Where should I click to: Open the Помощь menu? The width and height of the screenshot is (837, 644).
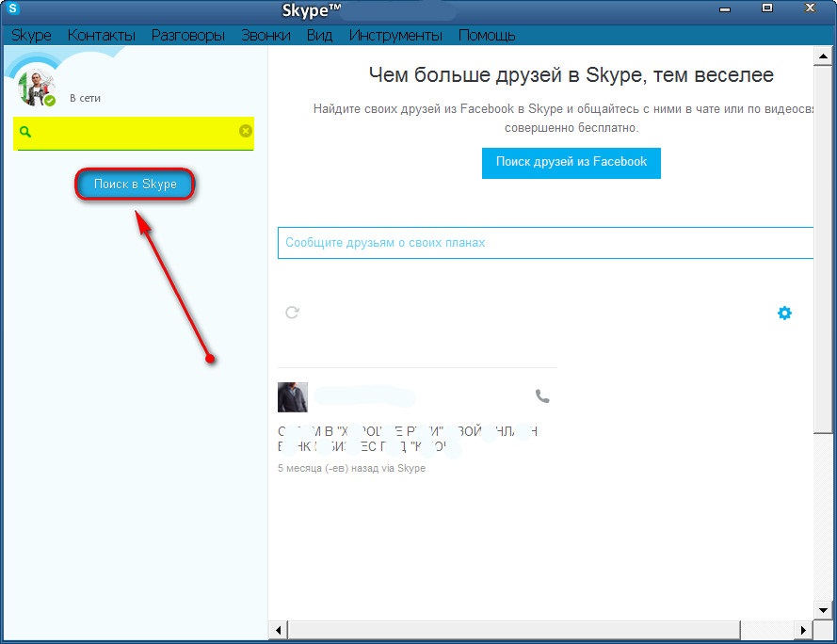487,36
